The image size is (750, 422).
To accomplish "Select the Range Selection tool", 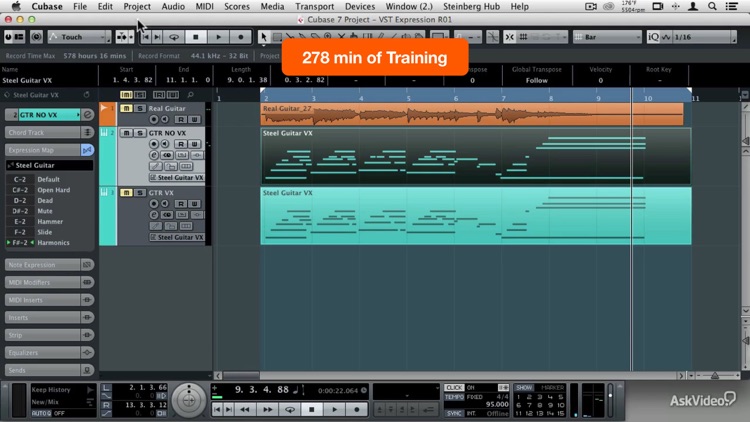I will click(277, 37).
